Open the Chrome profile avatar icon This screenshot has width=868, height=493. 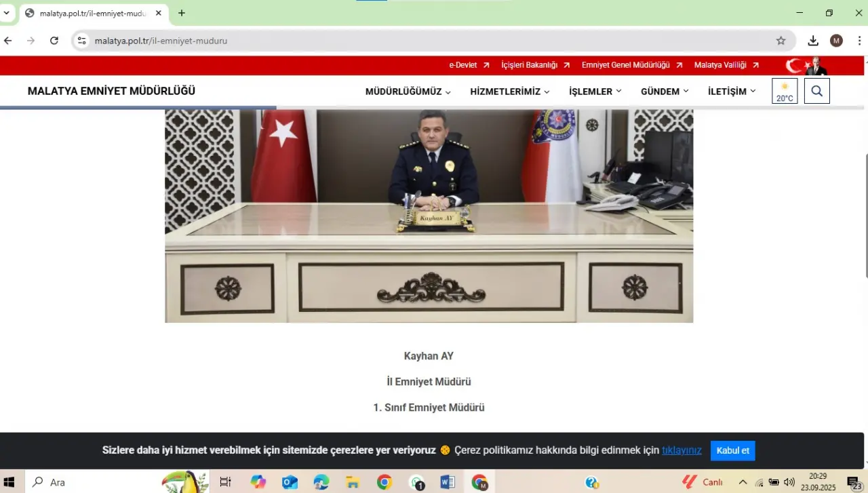[x=836, y=41]
